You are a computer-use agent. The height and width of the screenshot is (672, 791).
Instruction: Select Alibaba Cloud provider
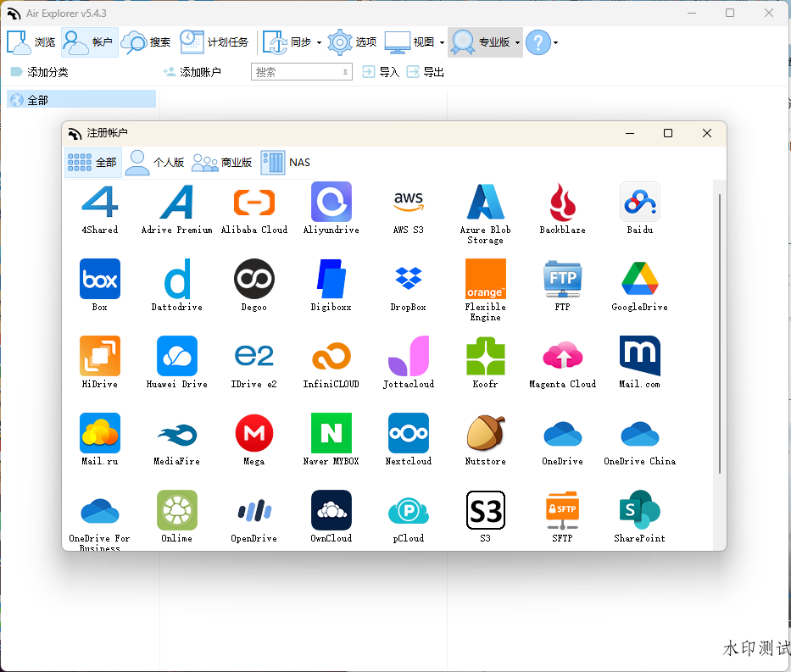click(254, 202)
